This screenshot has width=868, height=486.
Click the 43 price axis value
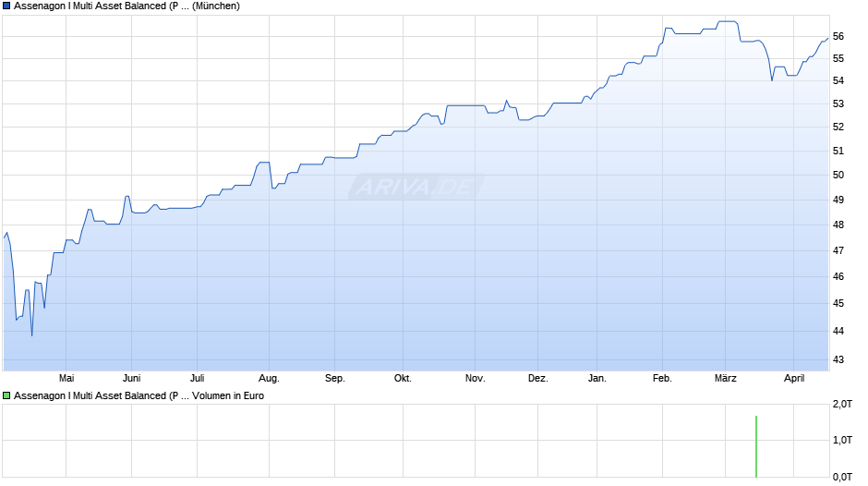pos(838,359)
